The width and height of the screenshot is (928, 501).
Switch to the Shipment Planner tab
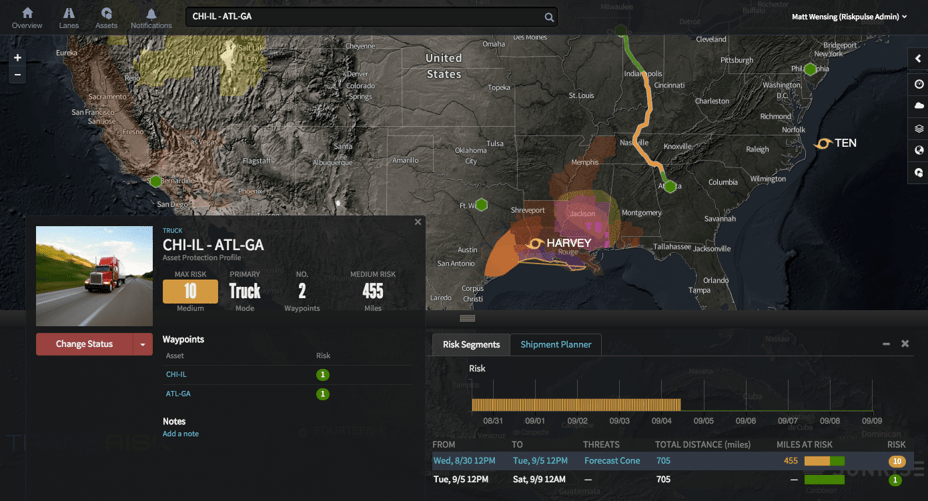point(555,344)
